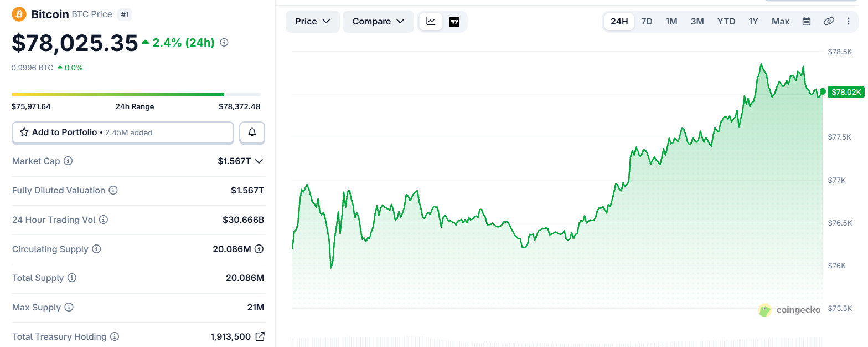The height and width of the screenshot is (347, 868).
Task: Click the 21M Max Supply value
Action: pyautogui.click(x=256, y=308)
